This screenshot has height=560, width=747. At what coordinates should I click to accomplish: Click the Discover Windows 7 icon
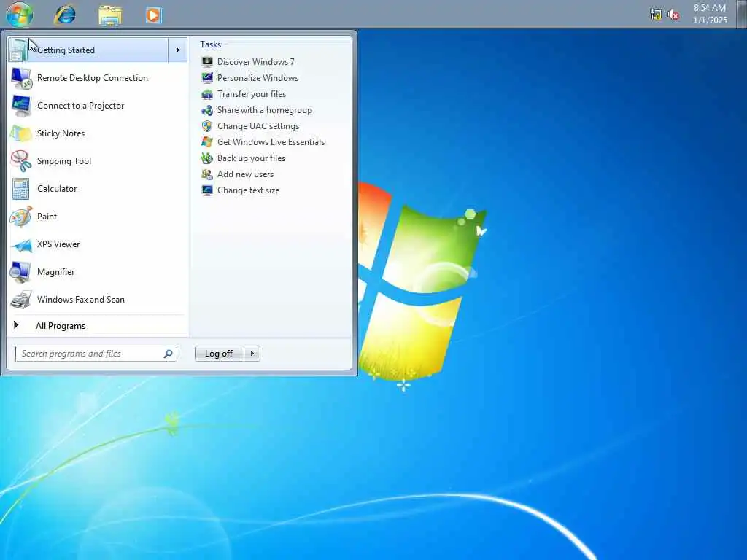tap(206, 62)
